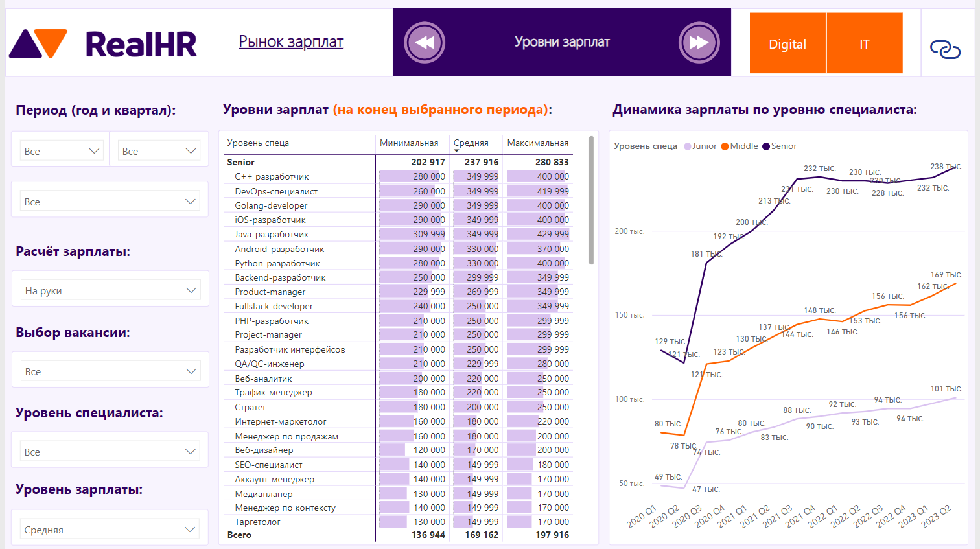Open the Рынок зарплат link
This screenshot has width=980, height=549.
point(291,41)
